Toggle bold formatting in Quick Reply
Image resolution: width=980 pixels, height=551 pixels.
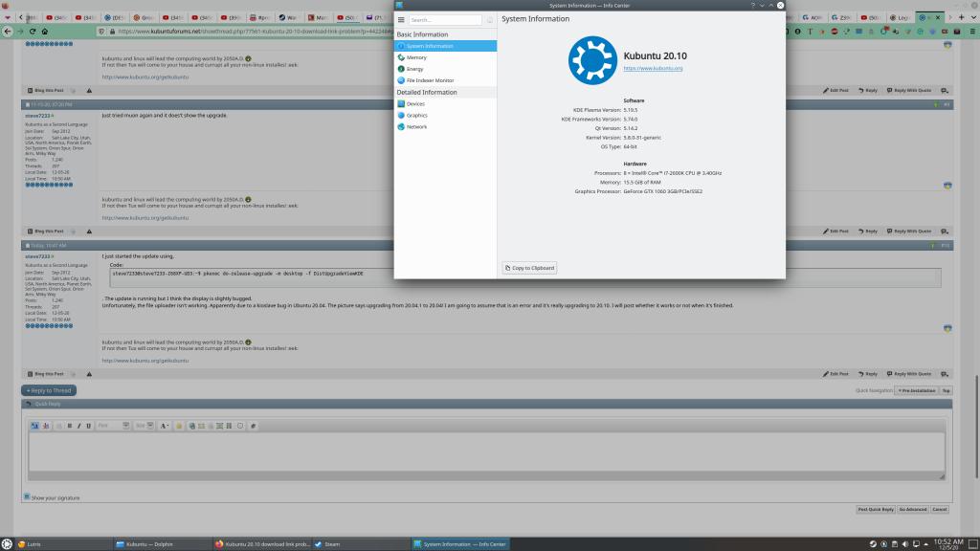[x=70, y=426]
